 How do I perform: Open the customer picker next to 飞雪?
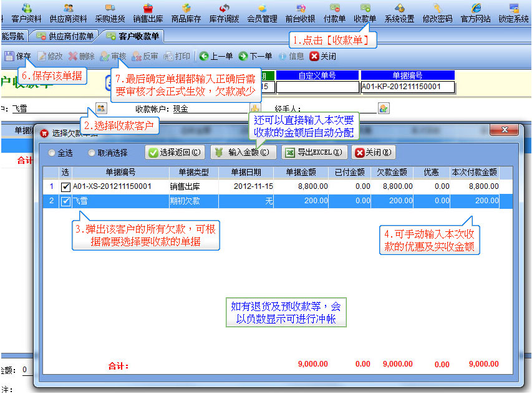(101, 108)
